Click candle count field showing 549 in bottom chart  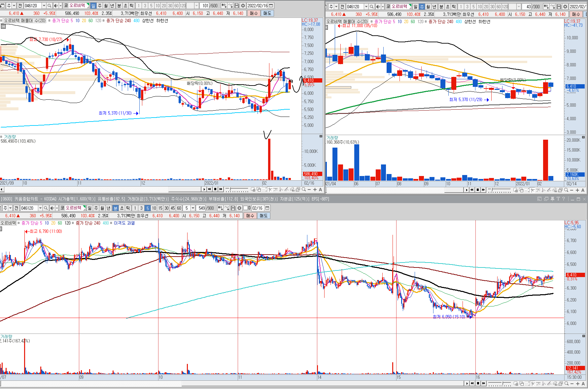[201, 208]
